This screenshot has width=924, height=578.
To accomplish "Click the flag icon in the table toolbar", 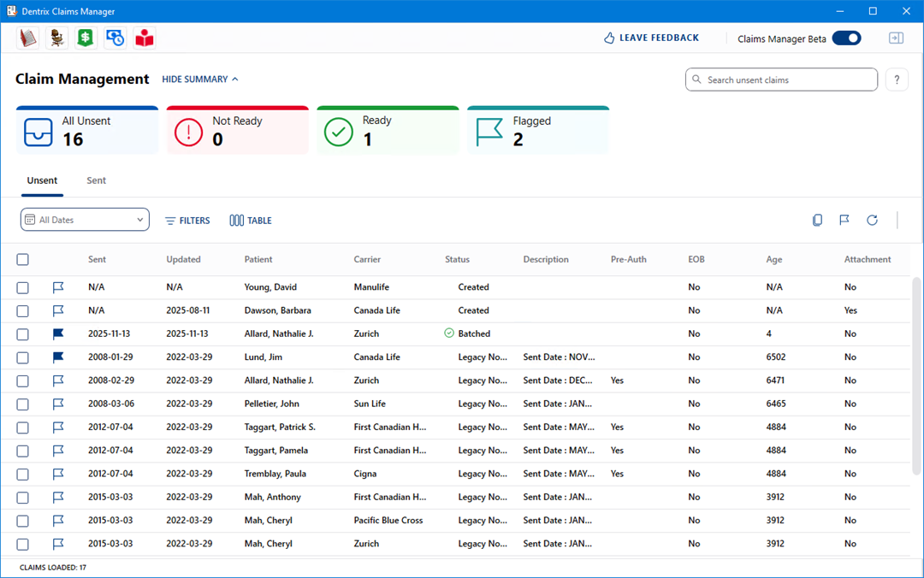I will pyautogui.click(x=844, y=221).
